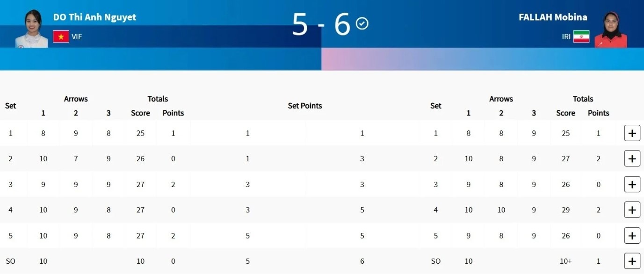Open DO Thi Anh Nguyet's athlete photo
This screenshot has width=644, height=274.
tap(31, 29)
